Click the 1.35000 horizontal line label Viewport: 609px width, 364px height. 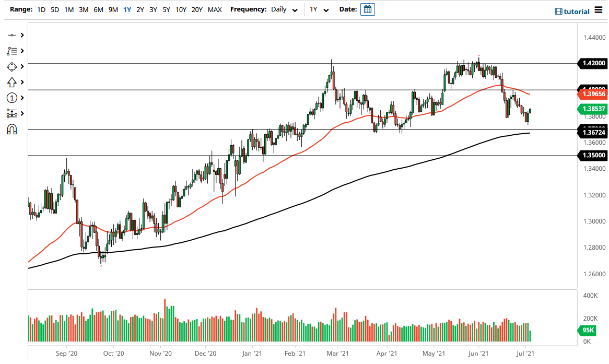[592, 156]
